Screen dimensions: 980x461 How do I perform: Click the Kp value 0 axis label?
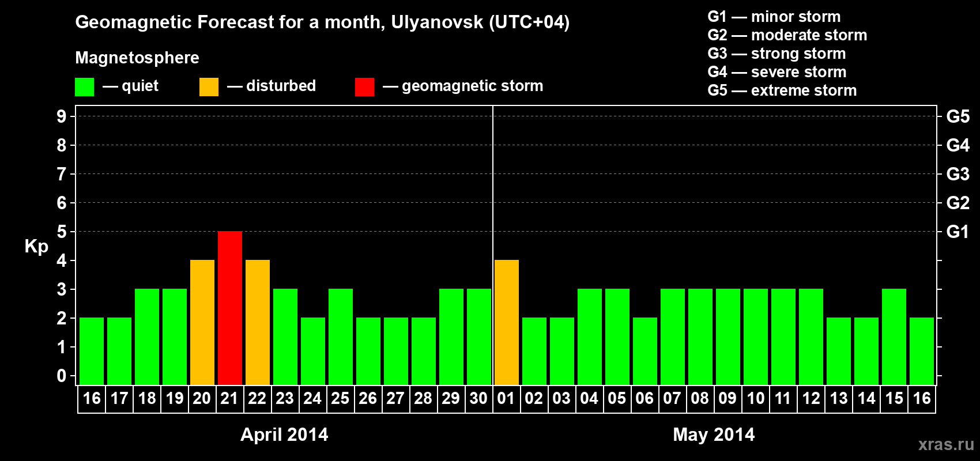(x=62, y=376)
